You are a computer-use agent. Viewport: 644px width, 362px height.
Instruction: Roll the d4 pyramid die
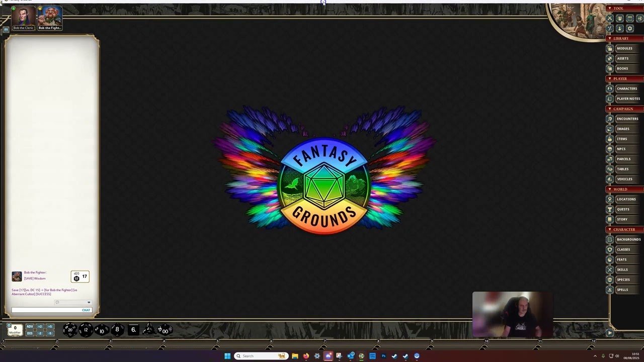click(x=149, y=329)
